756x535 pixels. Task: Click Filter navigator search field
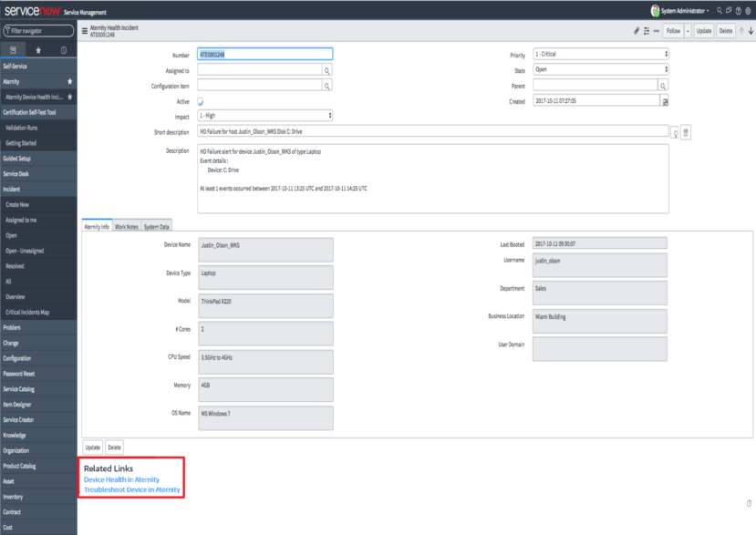[x=38, y=31]
